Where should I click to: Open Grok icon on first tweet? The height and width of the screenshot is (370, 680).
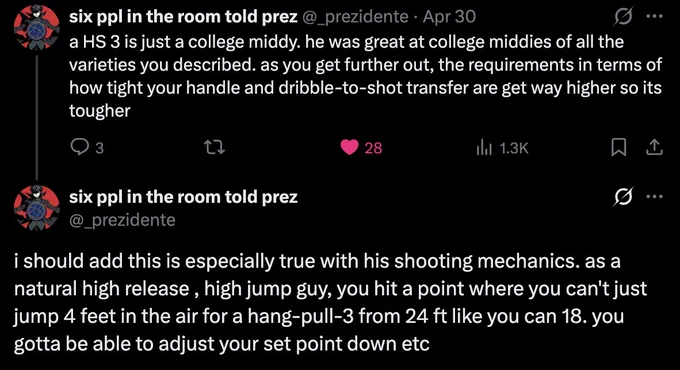pos(623,17)
